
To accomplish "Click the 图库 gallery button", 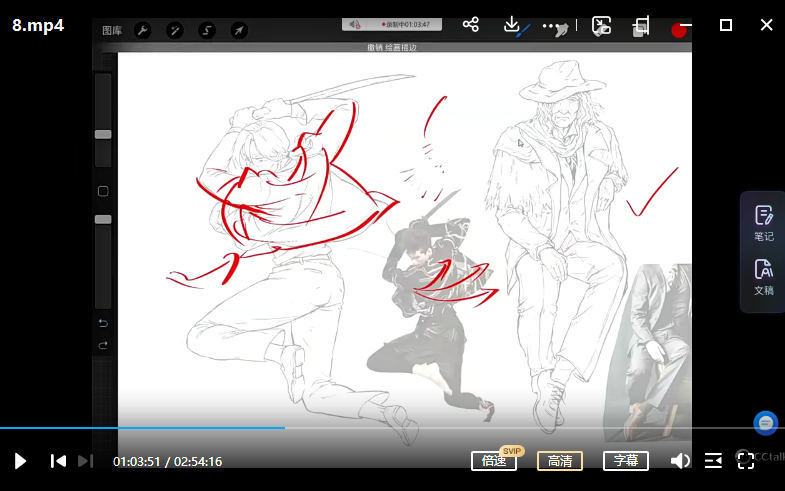I will (112, 31).
